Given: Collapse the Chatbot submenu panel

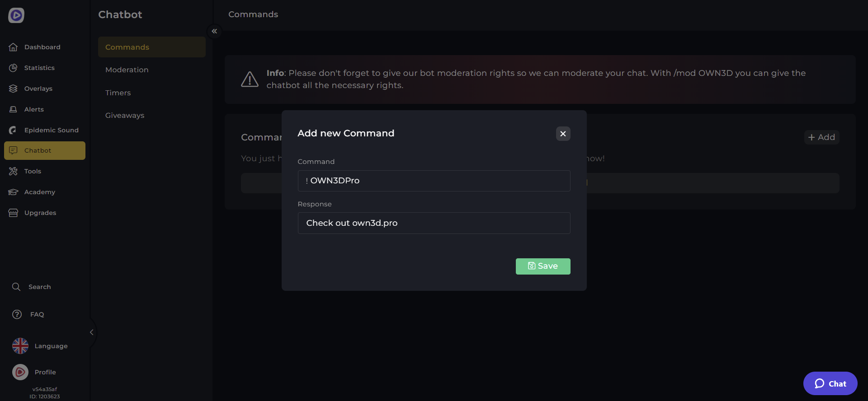Looking at the screenshot, I should coord(214,31).
